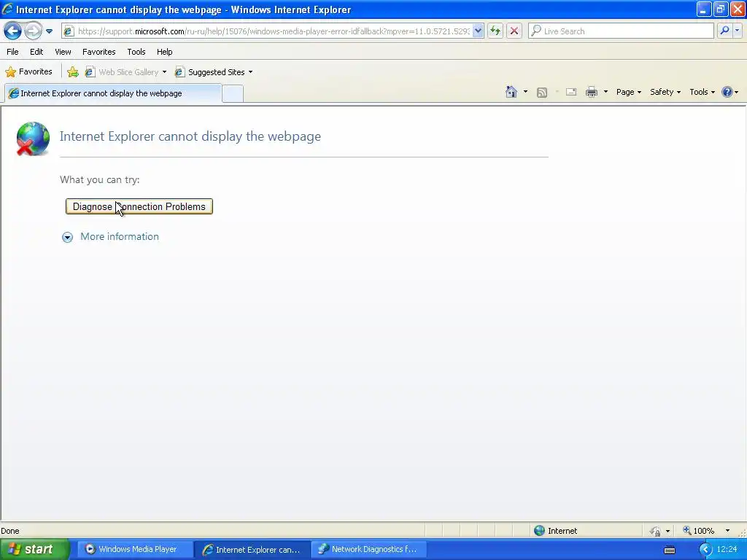
Task: Click the address bar URL field
Action: coord(274,31)
